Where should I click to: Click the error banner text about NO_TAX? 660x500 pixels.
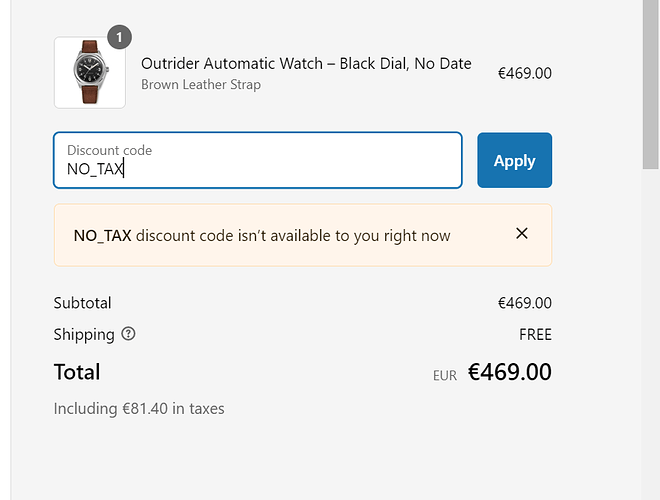[262, 236]
